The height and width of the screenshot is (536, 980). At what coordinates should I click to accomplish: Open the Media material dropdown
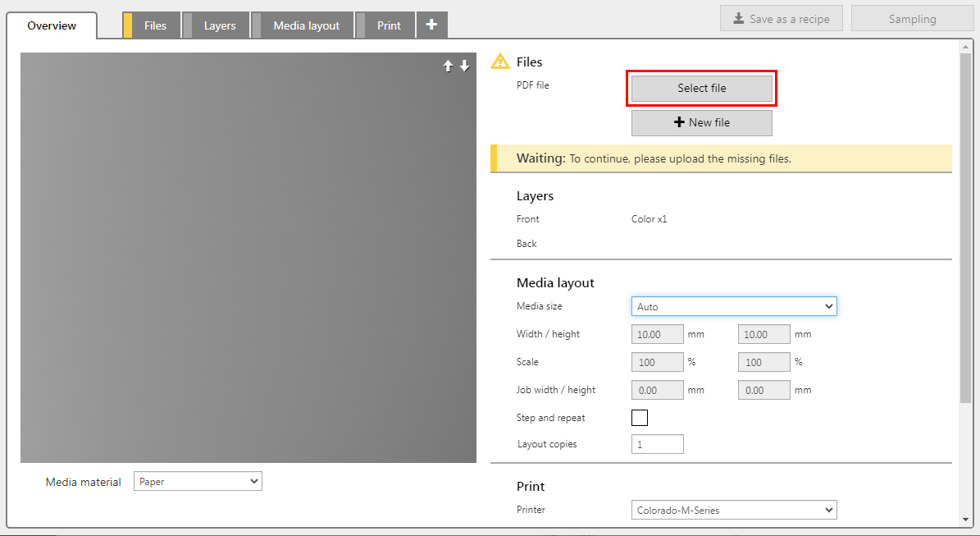198,482
